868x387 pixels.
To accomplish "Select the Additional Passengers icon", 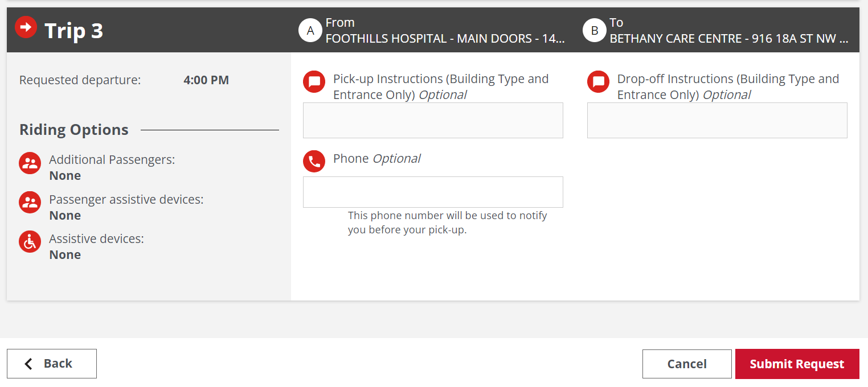I will (29, 163).
